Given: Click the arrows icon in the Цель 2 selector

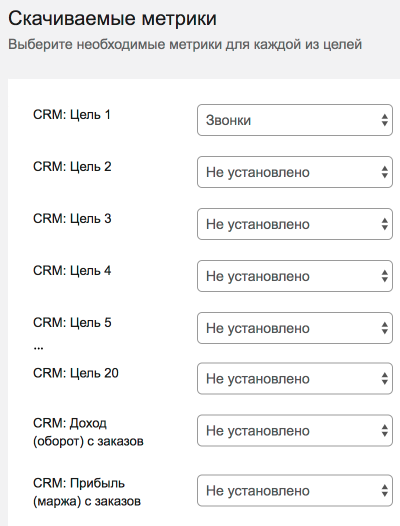Looking at the screenshot, I should click(385, 172).
